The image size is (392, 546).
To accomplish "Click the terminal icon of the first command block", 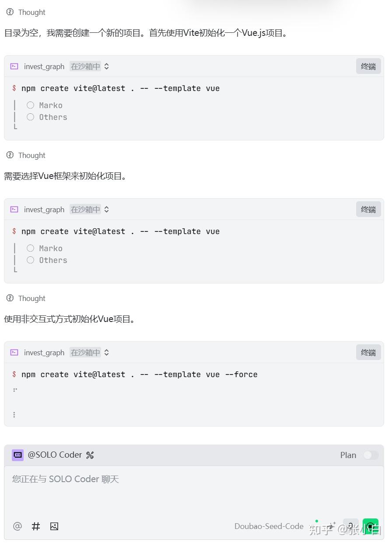I will click(14, 66).
